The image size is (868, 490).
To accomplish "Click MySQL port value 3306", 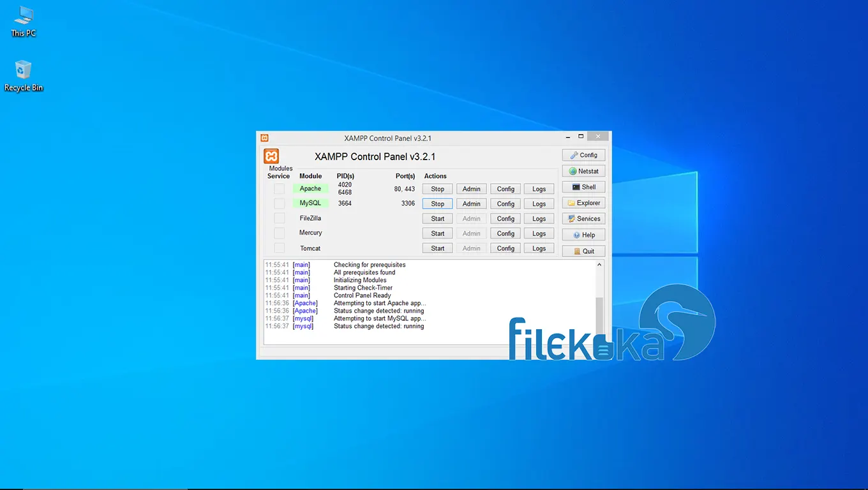I will 408,204.
